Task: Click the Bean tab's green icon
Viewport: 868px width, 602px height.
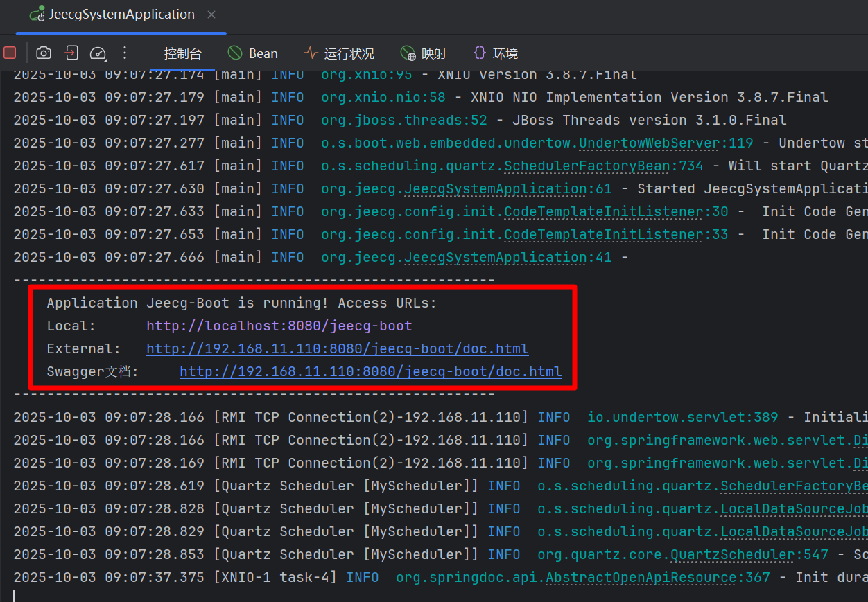Action: [x=235, y=53]
